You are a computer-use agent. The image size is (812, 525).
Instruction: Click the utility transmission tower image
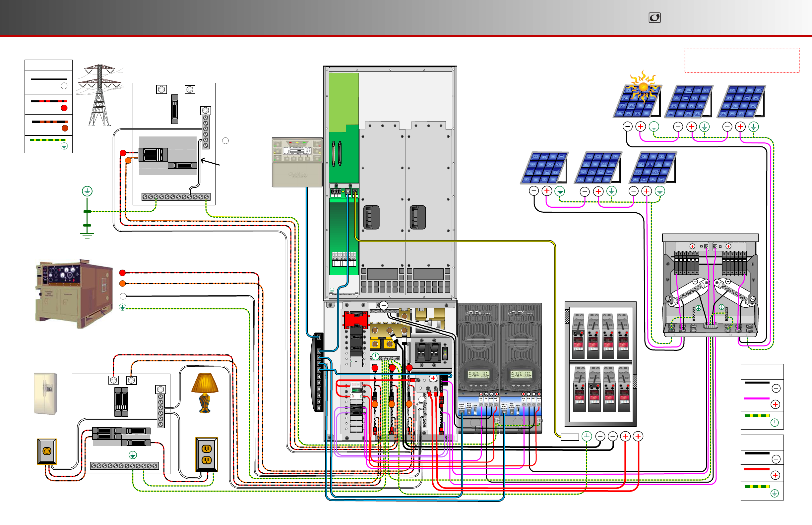[99, 95]
